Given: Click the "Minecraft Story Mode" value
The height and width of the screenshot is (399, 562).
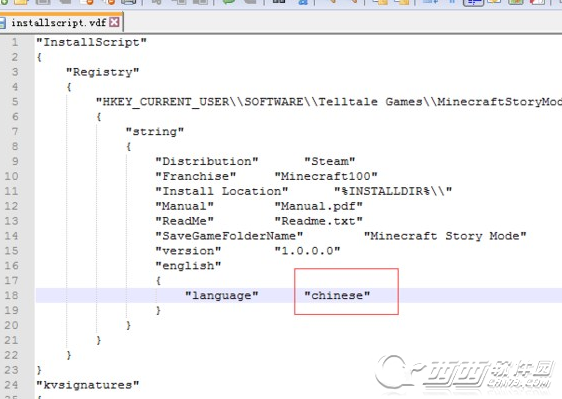Looking at the screenshot, I should click(445, 236).
